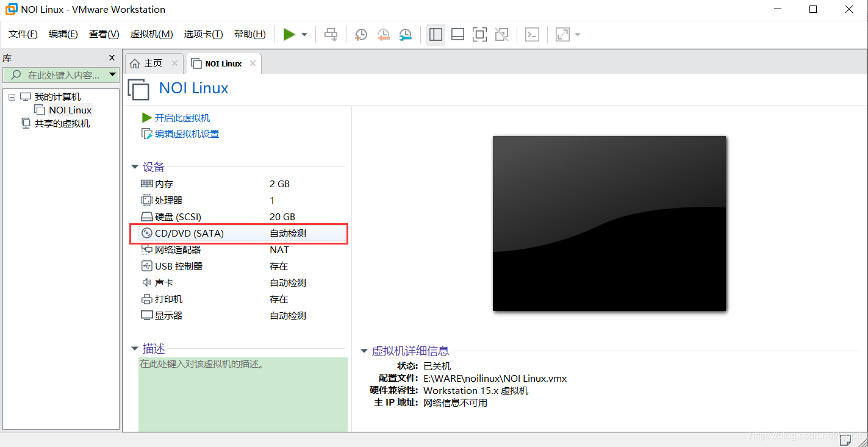Click 开启此虚拟机 link
868x447 pixels.
click(182, 118)
